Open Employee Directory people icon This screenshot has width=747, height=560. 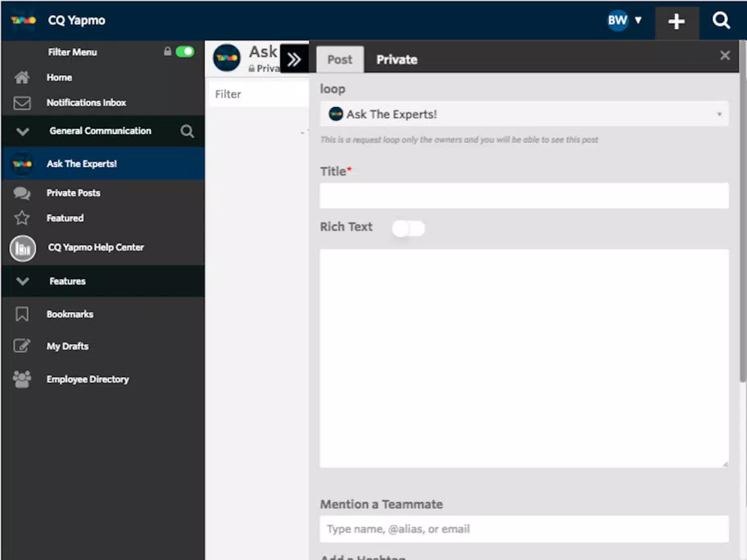coord(22,379)
